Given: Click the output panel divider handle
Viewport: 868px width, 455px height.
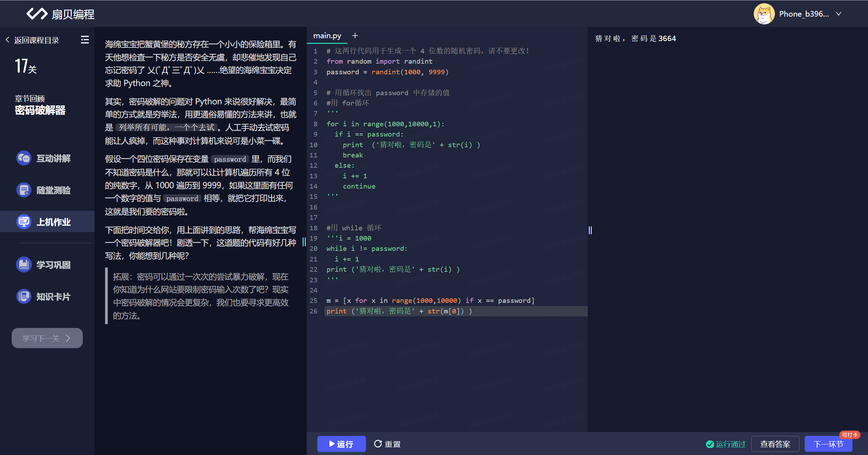Looking at the screenshot, I should (590, 230).
